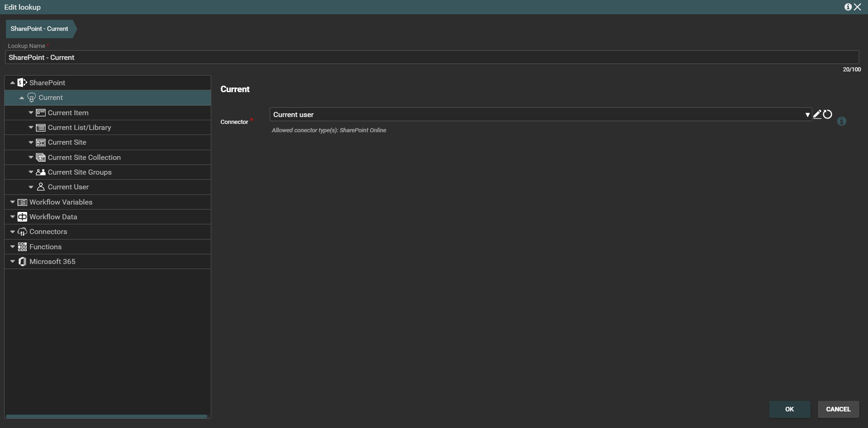This screenshot has height=428, width=868.
Task: Expand the Workflow Variables node
Action: click(12, 202)
